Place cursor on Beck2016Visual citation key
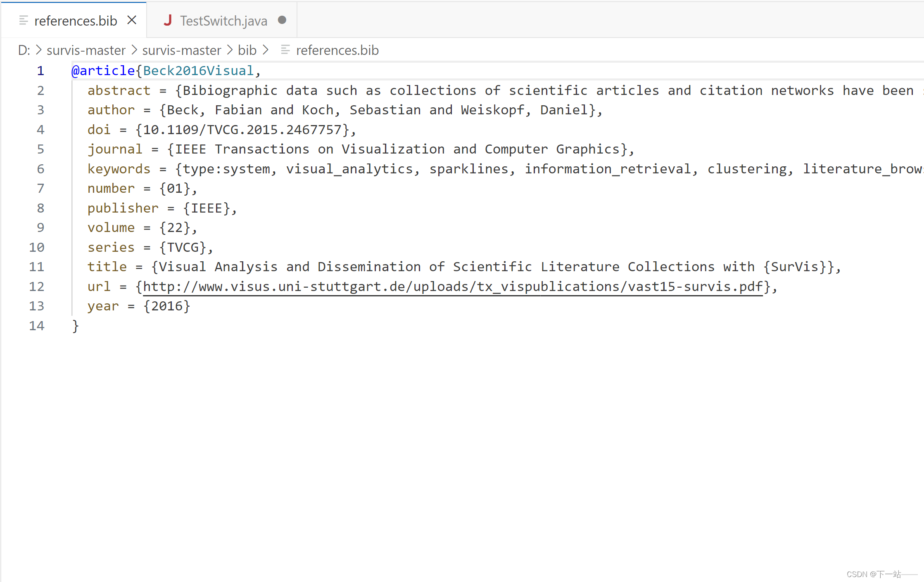The image size is (924, 582). coord(198,71)
